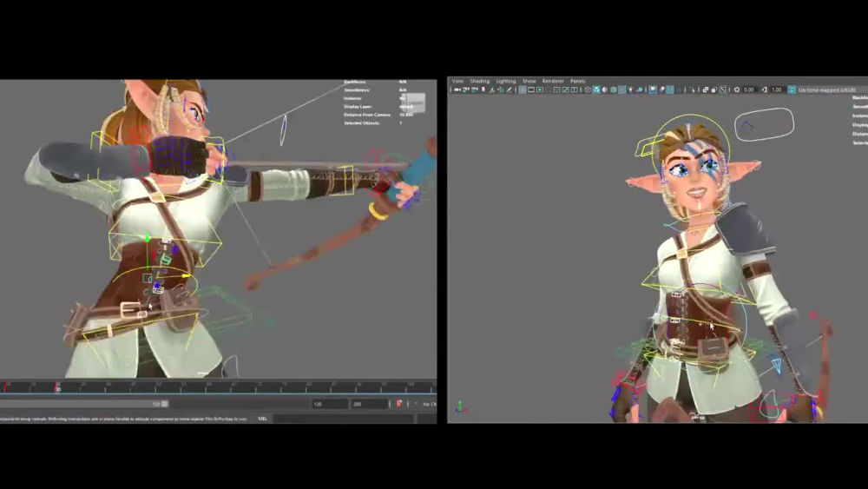Click the MEL command line input

click(343, 419)
